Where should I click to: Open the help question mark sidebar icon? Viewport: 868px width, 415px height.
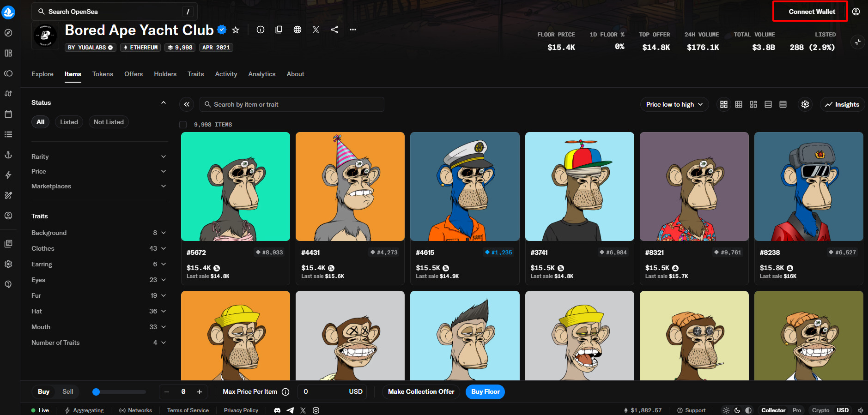coord(8,284)
